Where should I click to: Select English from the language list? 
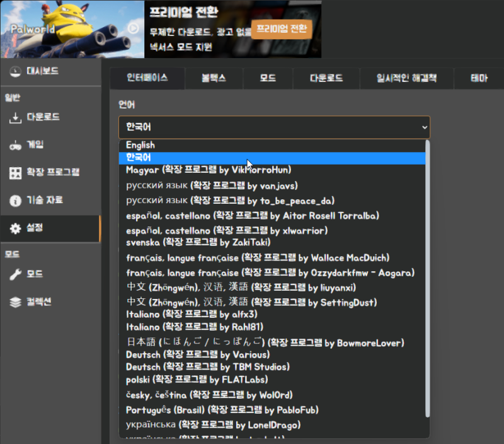pos(140,144)
